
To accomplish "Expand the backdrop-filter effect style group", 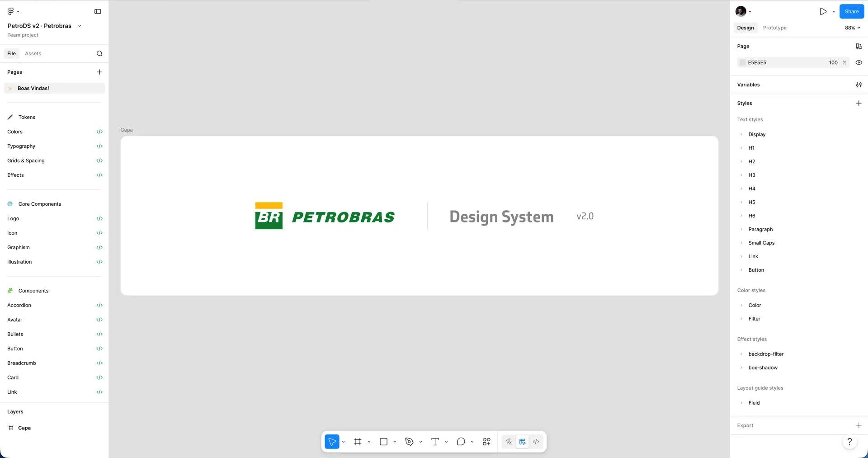I will [x=741, y=354].
